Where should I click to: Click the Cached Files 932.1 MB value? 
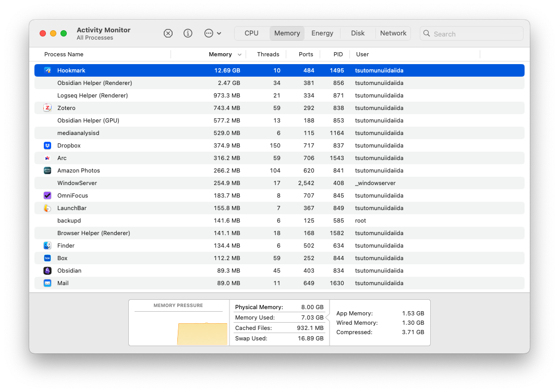point(310,328)
